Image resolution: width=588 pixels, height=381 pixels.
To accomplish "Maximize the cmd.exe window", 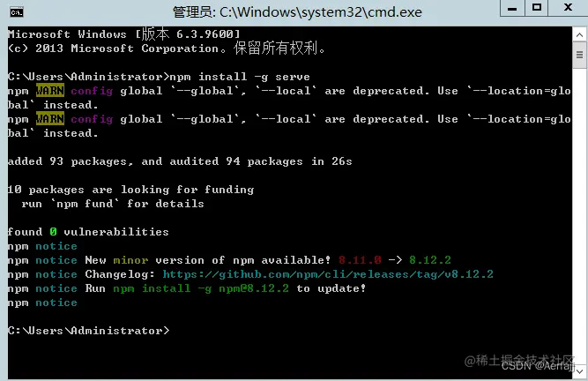I will (537, 8).
